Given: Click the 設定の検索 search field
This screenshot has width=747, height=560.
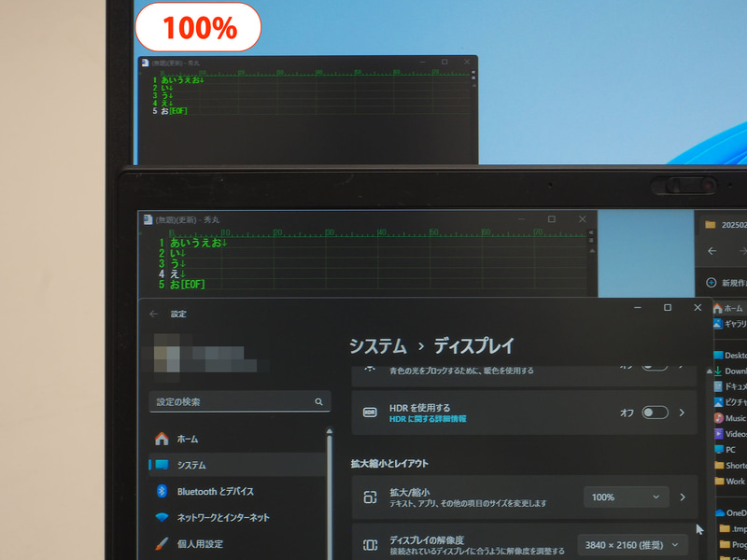Looking at the screenshot, I should (x=240, y=400).
